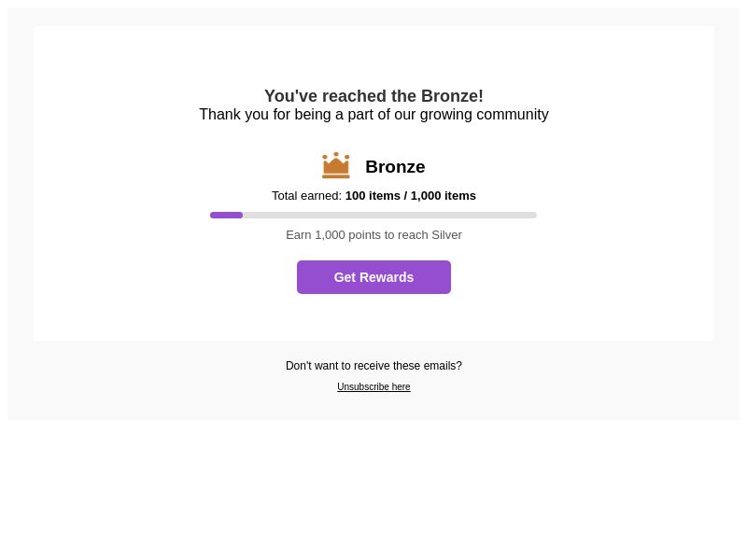Screen dimensions: 747x560
Task: Click the "Total earned:" label
Action: point(307,196)
